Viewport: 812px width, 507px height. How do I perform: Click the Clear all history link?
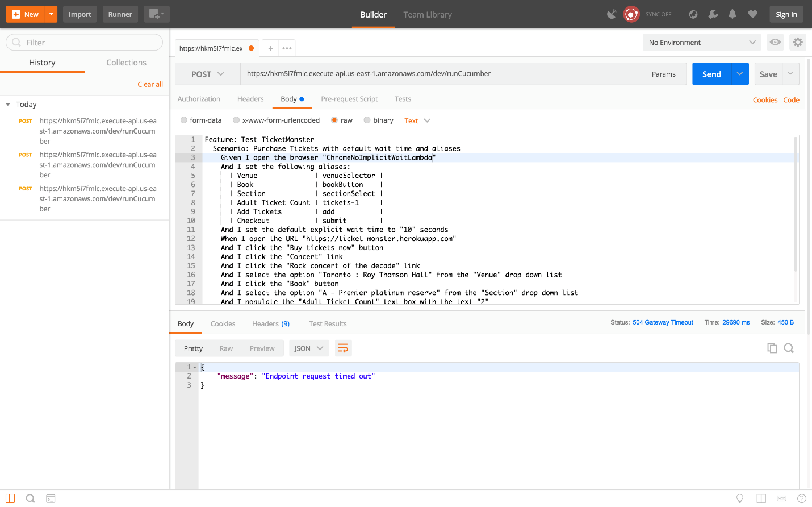150,84
